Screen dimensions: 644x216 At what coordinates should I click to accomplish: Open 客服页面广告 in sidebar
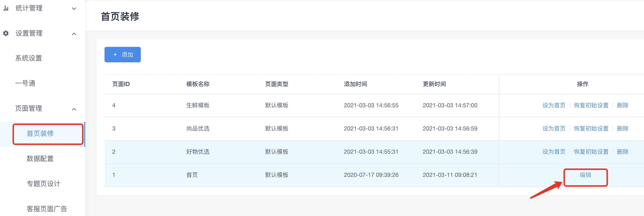[47, 209]
